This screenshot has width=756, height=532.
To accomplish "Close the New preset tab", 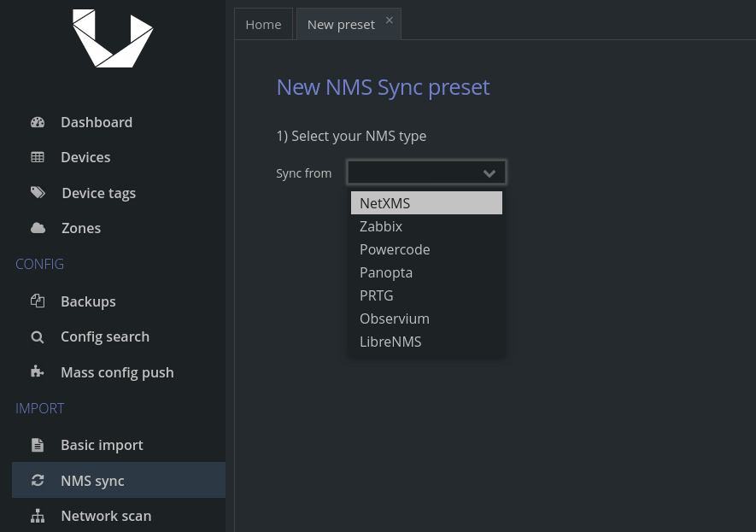I will pos(389,20).
